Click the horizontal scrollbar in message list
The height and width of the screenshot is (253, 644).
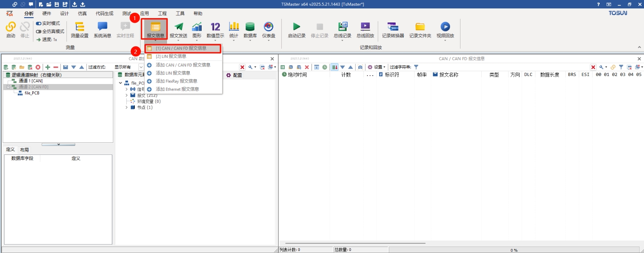pos(355,243)
